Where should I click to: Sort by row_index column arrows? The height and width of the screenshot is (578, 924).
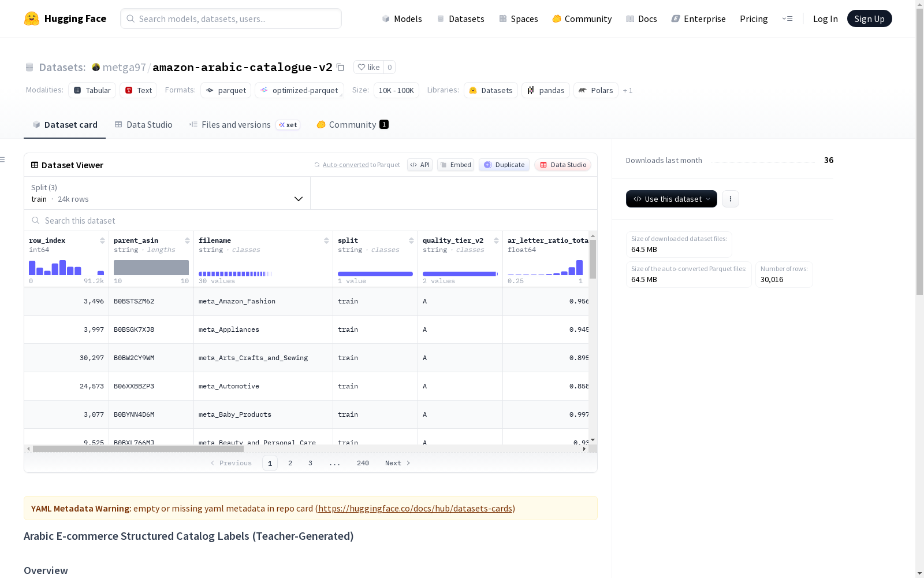(102, 240)
